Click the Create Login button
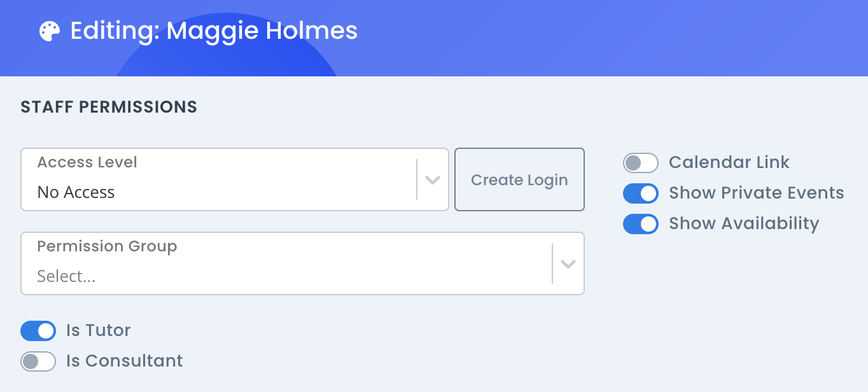This screenshot has height=392, width=868. (519, 179)
